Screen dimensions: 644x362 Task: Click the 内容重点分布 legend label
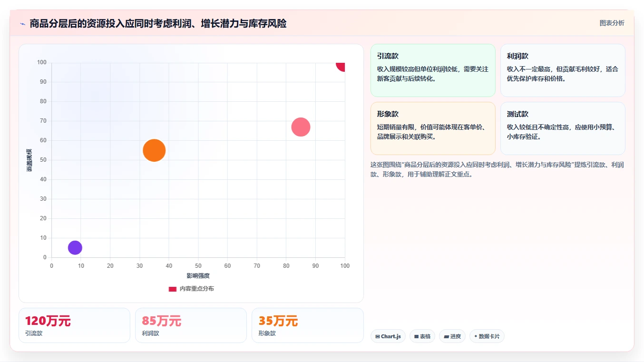197,289
